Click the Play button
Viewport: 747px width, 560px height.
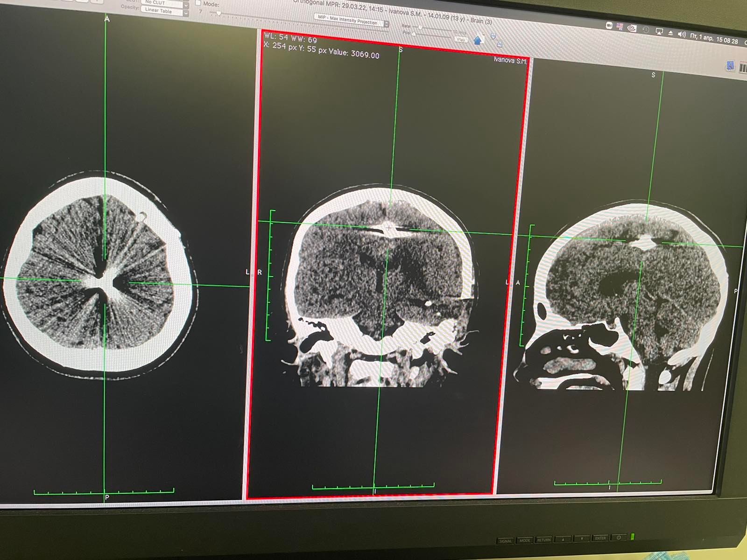coord(461,40)
